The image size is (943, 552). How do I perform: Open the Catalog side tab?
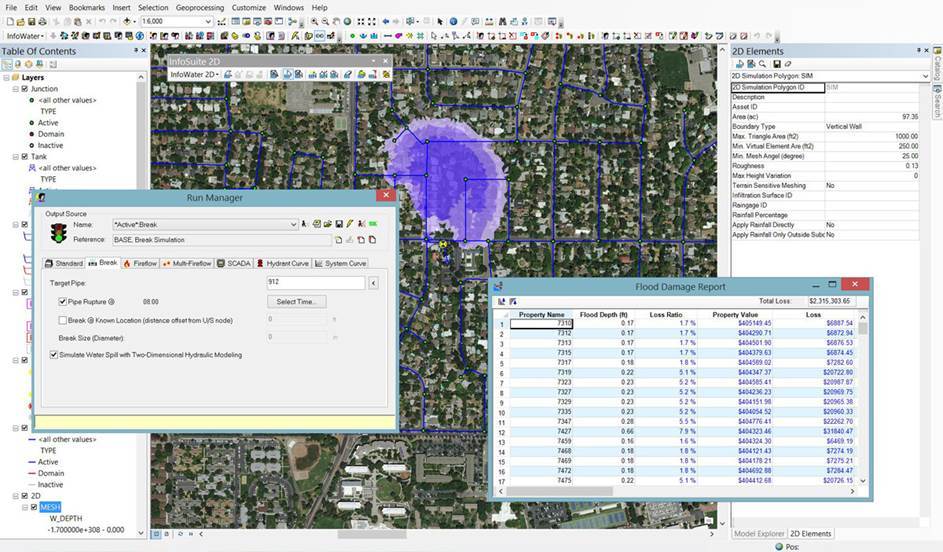[937, 65]
